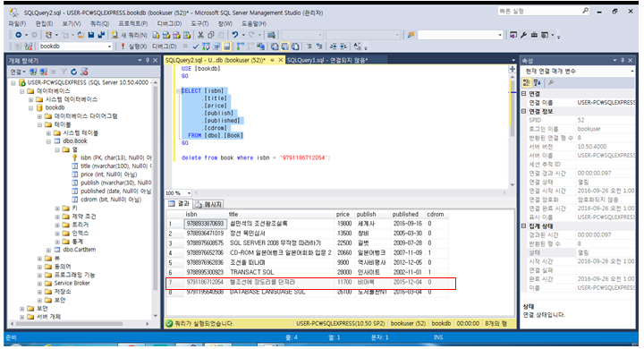644x349 pixels.
Task: Collapse the bookdb database node
Action: [30, 107]
